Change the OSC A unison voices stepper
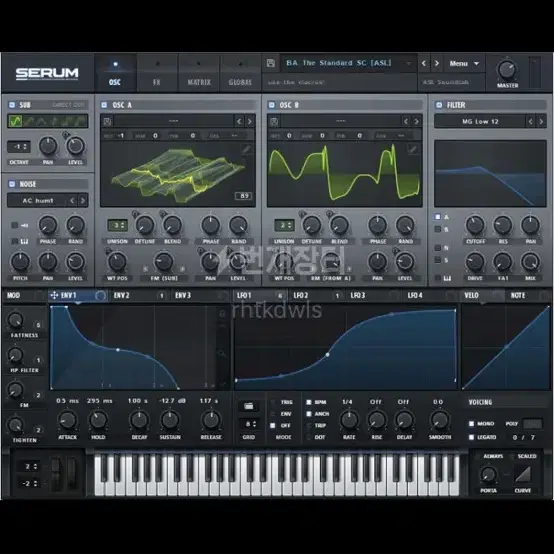The width and height of the screenshot is (554, 554). (117, 225)
